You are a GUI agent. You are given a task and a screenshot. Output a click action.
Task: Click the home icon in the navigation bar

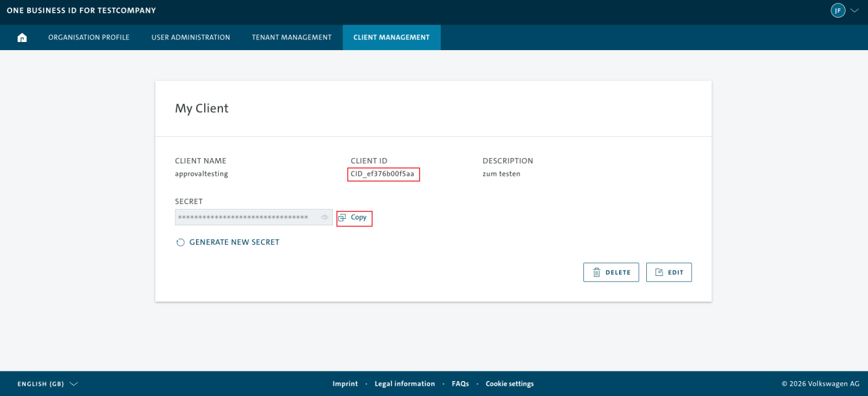tap(22, 37)
